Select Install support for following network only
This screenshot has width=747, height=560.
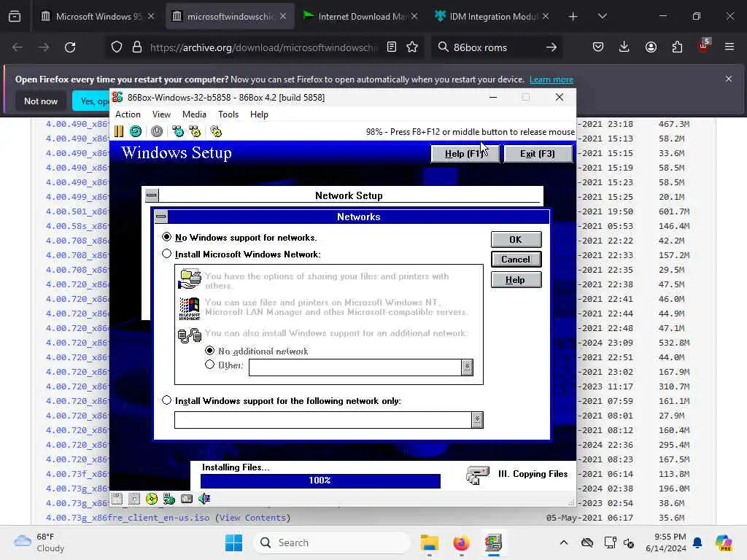(166, 400)
